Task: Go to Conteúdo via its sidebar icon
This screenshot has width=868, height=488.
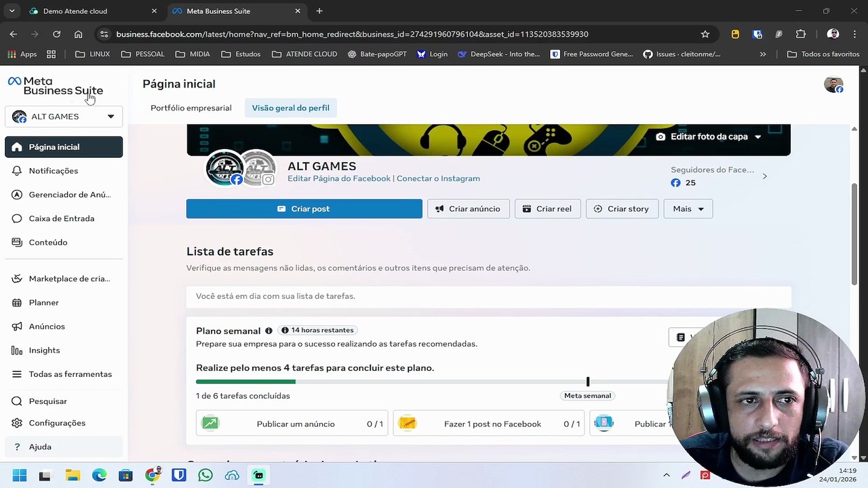Action: tap(17, 242)
